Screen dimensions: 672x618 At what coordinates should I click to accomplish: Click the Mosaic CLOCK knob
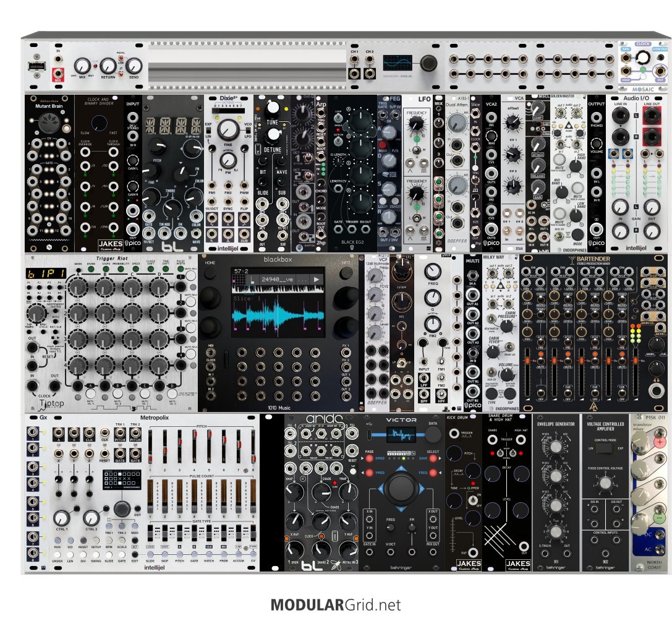643,57
